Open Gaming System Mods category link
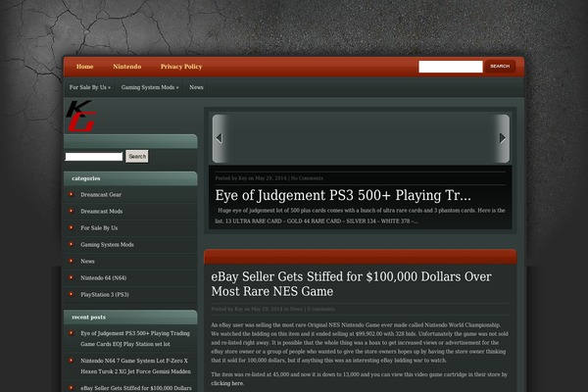The image size is (588, 392). coord(107,245)
